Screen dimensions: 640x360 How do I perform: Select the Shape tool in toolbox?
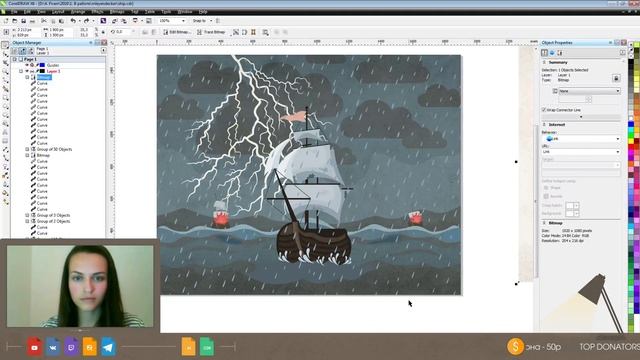(5, 54)
